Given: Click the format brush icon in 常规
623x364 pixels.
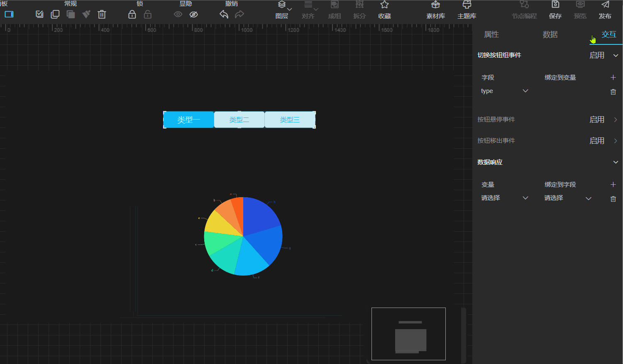Looking at the screenshot, I should click(86, 14).
